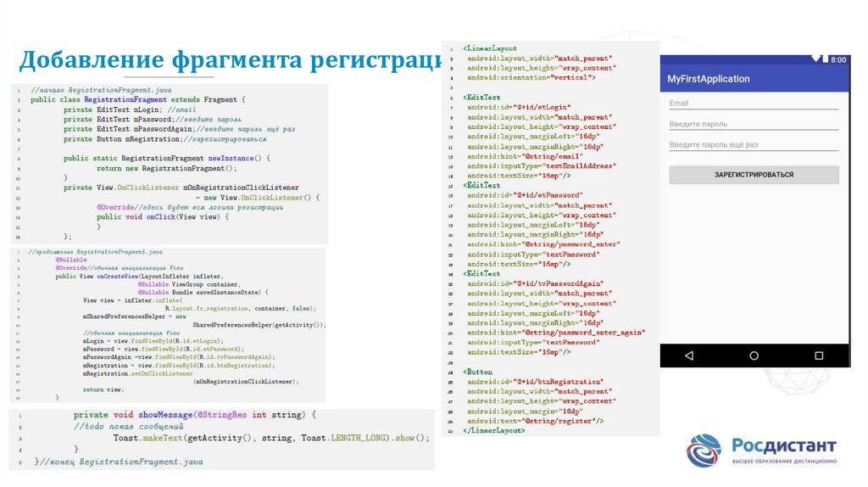Click the 'return view;' line

pyautogui.click(x=103, y=390)
